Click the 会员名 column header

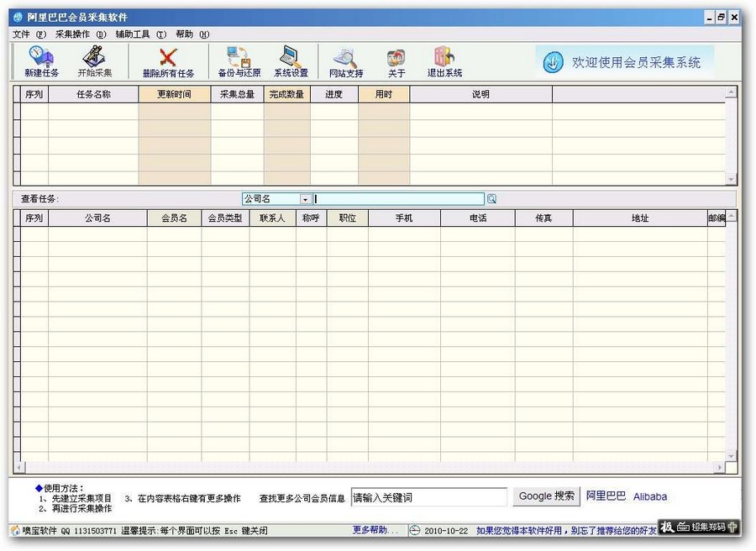(174, 218)
